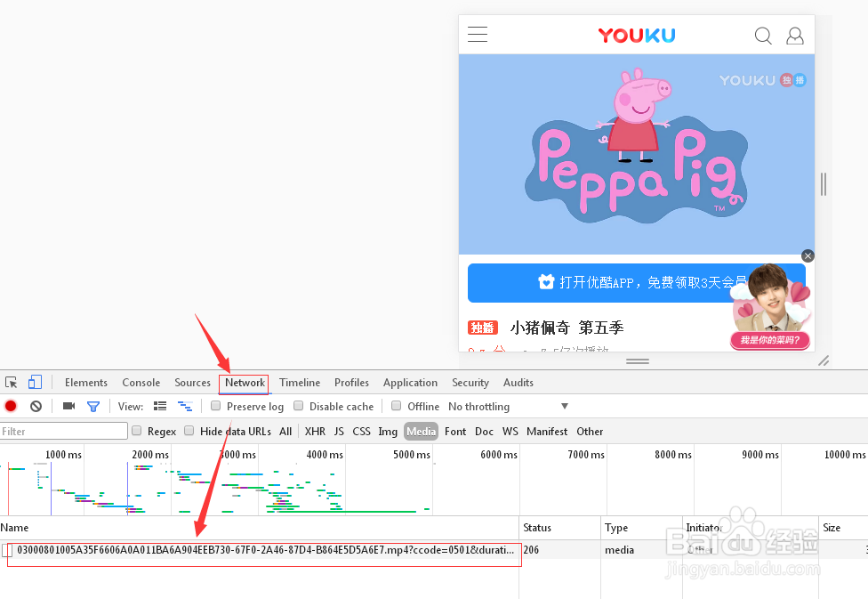
Task: Select the All filter type
Action: 285,431
